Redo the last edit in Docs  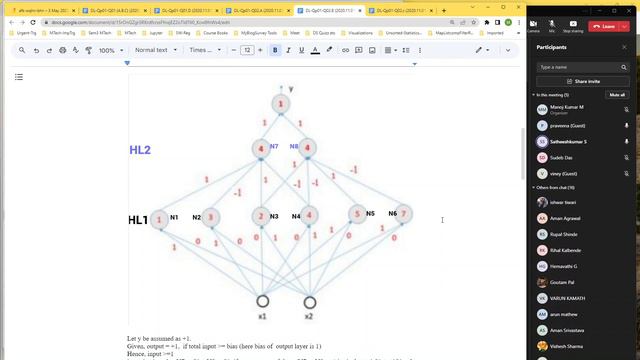[x=49, y=50]
